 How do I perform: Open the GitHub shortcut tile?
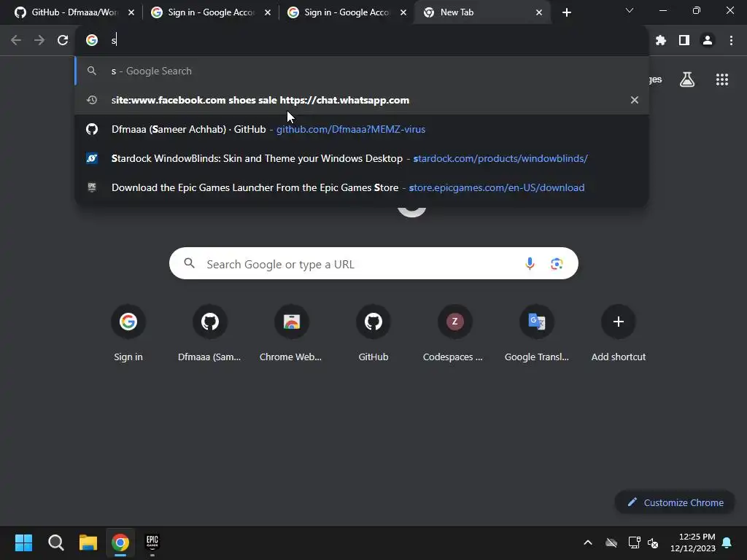(x=373, y=333)
